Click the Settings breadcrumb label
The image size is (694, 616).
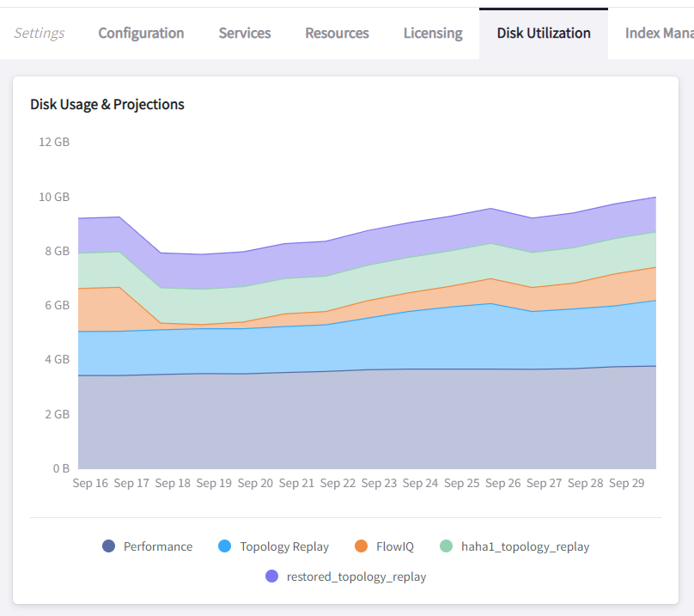40,34
